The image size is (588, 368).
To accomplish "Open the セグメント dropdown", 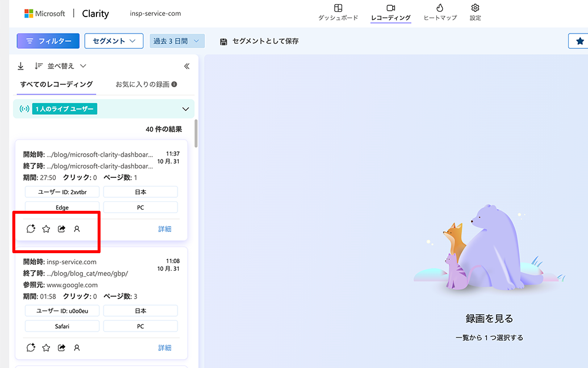I will [x=114, y=41].
